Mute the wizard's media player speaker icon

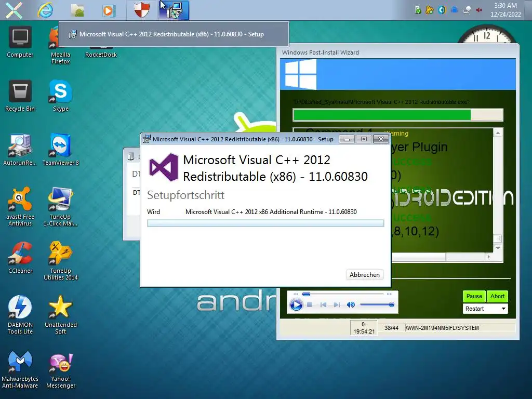(351, 304)
